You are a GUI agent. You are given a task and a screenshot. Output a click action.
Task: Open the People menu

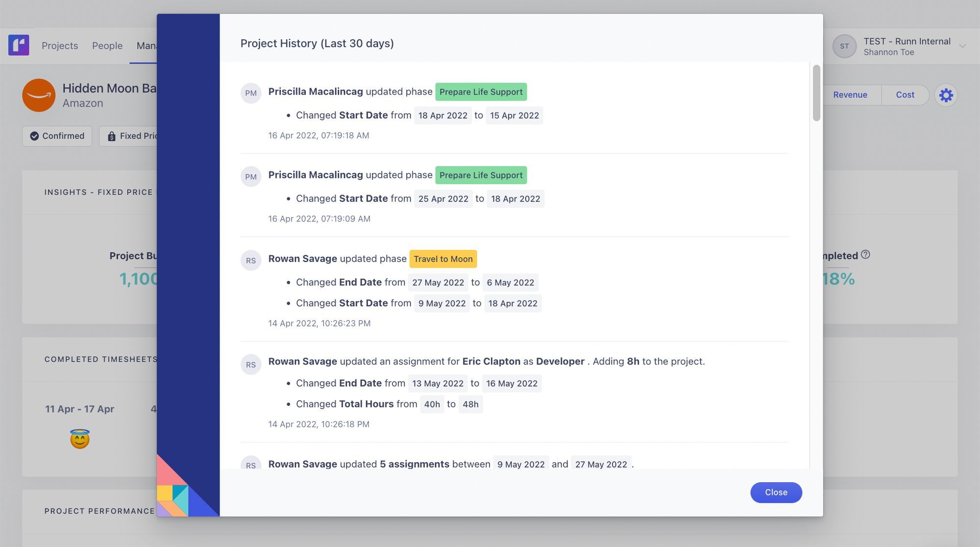107,46
